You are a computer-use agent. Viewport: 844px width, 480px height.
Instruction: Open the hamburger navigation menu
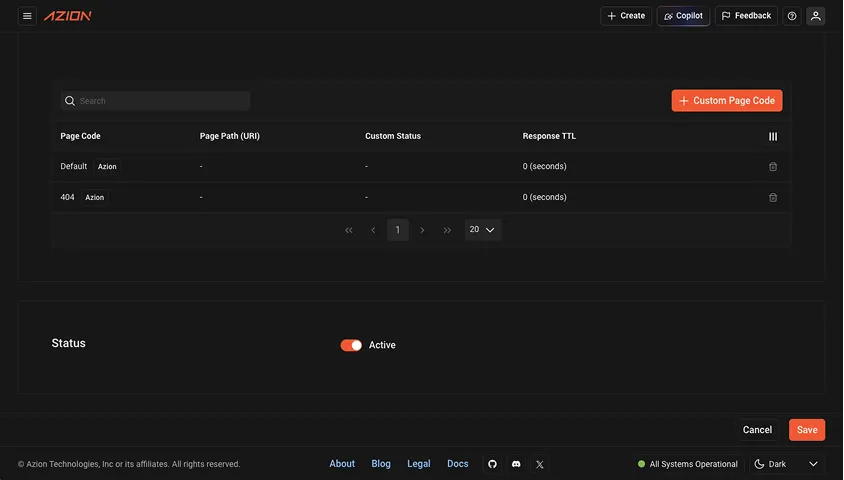click(x=27, y=16)
